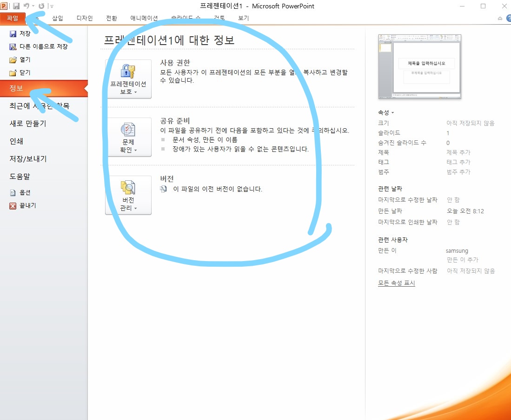Click the 범주 추가 field
The image size is (511, 420).
pyautogui.click(x=458, y=172)
